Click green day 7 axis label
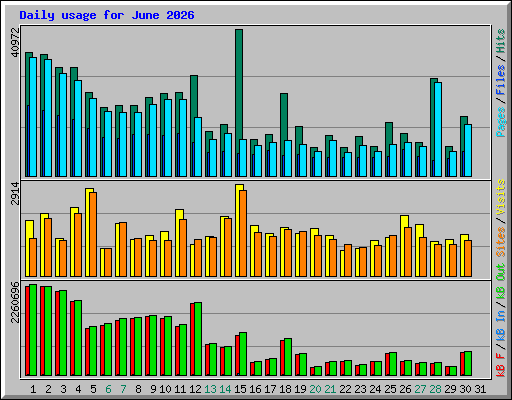This screenshot has width=512, height=400. [123, 389]
